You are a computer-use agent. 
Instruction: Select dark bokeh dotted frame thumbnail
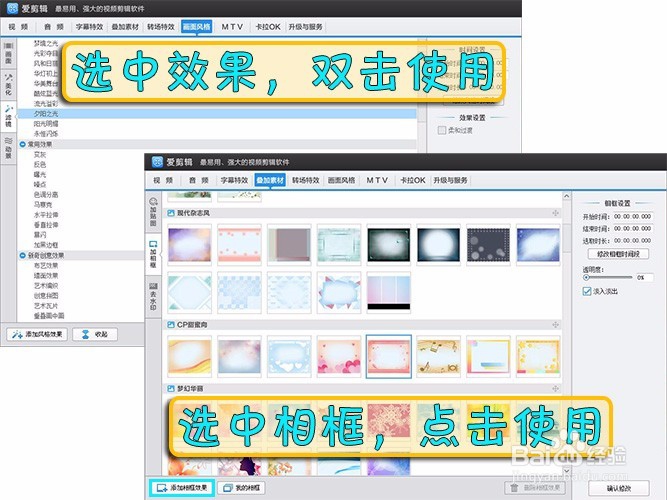[x=488, y=245]
